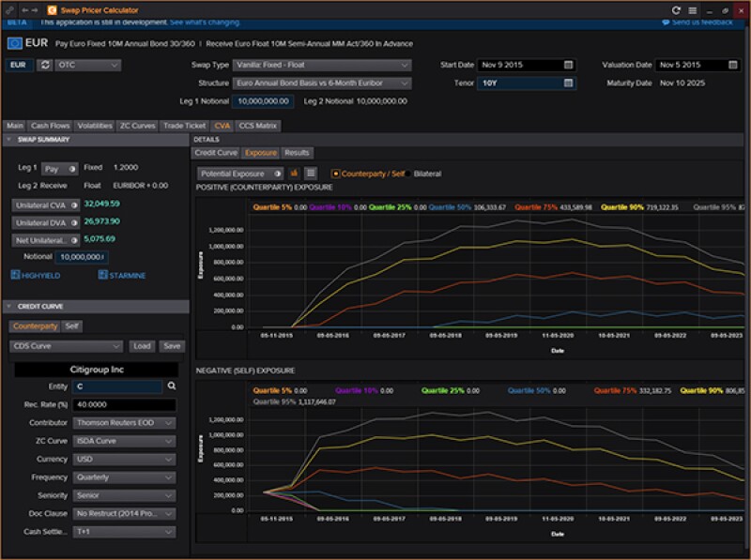Click the EUR currency button
This screenshot has width=751, height=560.
tap(18, 65)
